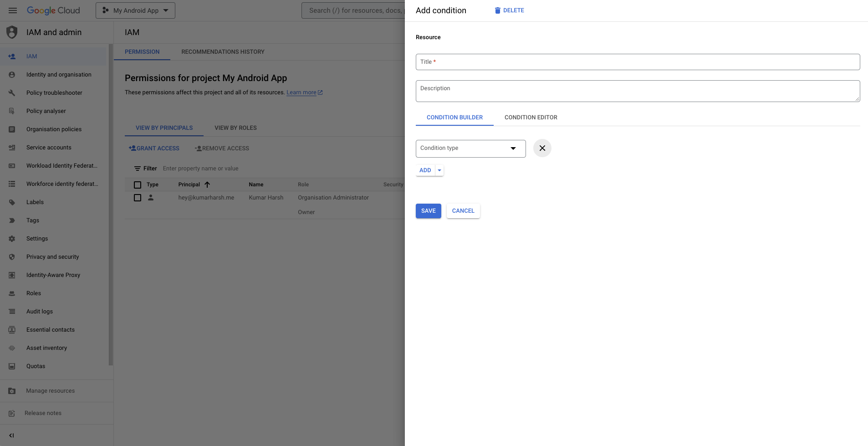868x446 pixels.
Task: Click Cancel to discard the condition
Action: coord(463,211)
